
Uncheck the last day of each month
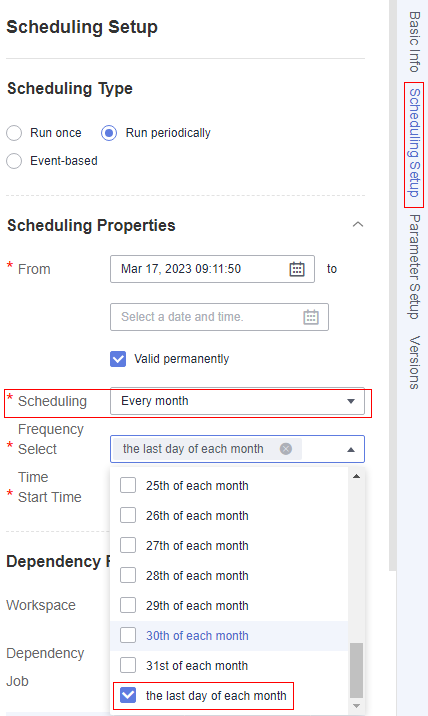pos(128,695)
